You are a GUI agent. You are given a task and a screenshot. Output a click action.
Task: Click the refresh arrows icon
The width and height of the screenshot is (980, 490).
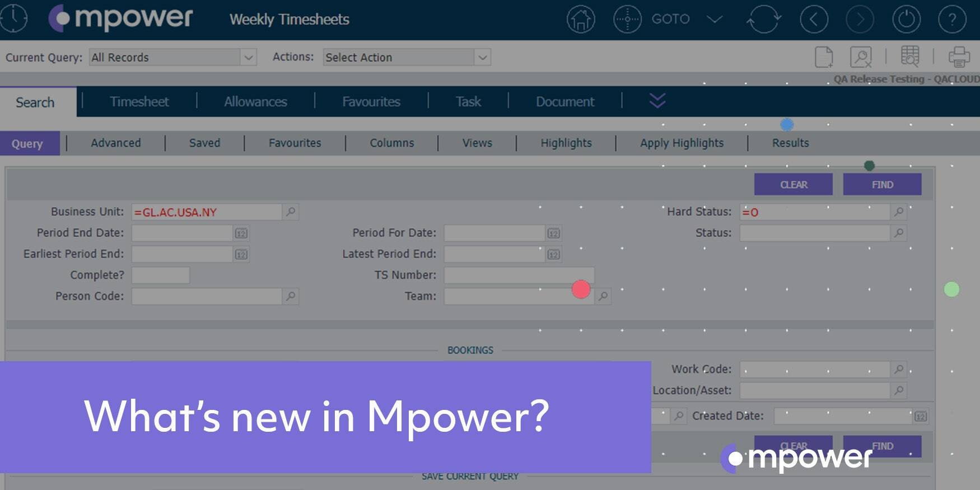(763, 20)
